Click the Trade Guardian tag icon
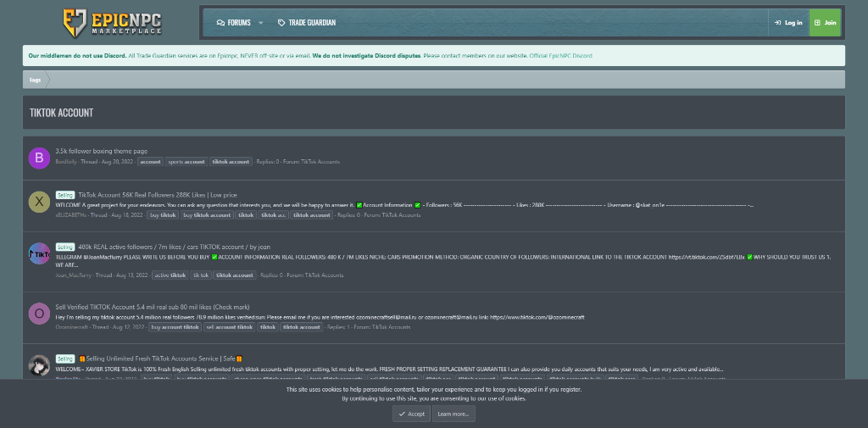This screenshot has height=428, width=868. click(281, 23)
